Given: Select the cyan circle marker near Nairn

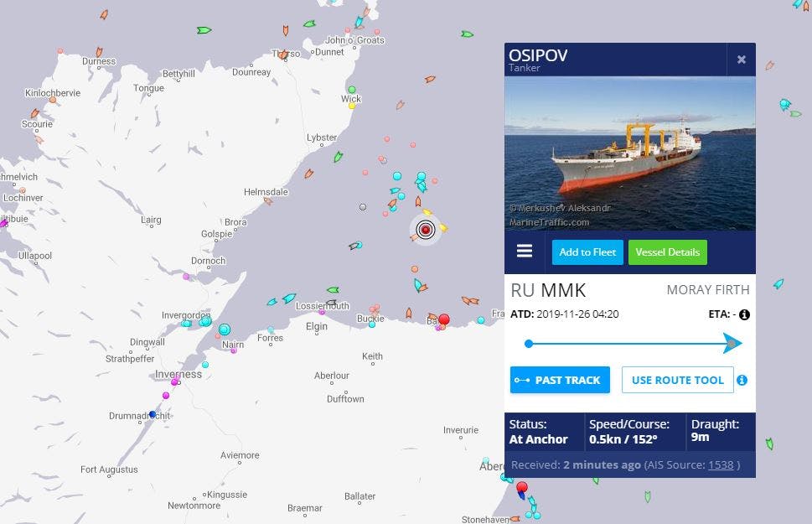Looking at the screenshot, I should pos(225,329).
